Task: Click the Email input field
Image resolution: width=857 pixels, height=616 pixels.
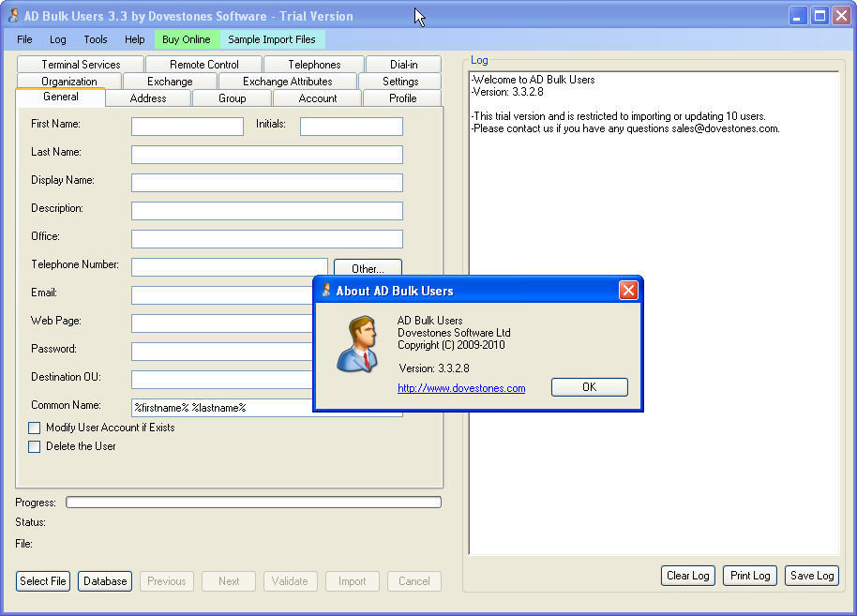Action: [x=222, y=295]
